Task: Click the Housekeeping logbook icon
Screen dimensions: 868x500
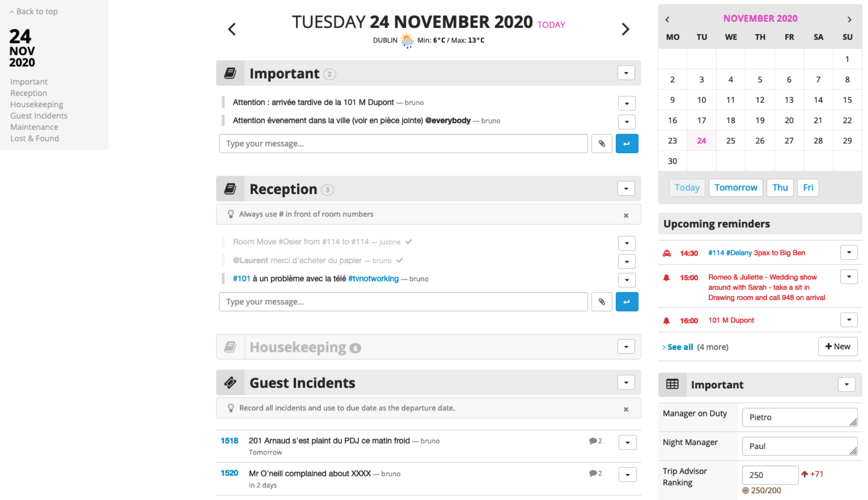Action: pyautogui.click(x=230, y=347)
